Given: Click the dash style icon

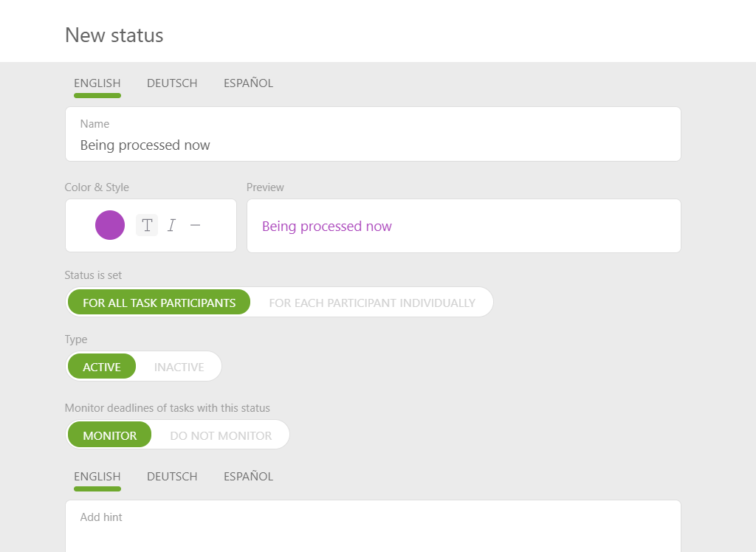Looking at the screenshot, I should [x=195, y=225].
